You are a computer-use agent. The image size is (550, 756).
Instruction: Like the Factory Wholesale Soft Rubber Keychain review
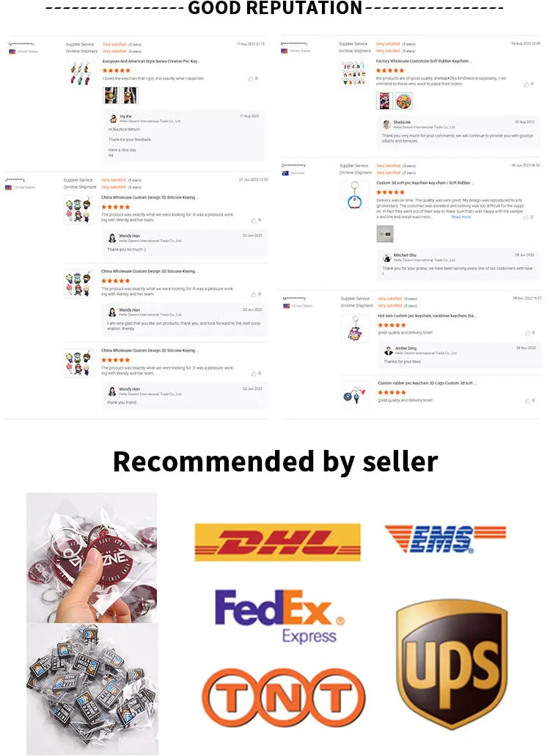point(527,84)
